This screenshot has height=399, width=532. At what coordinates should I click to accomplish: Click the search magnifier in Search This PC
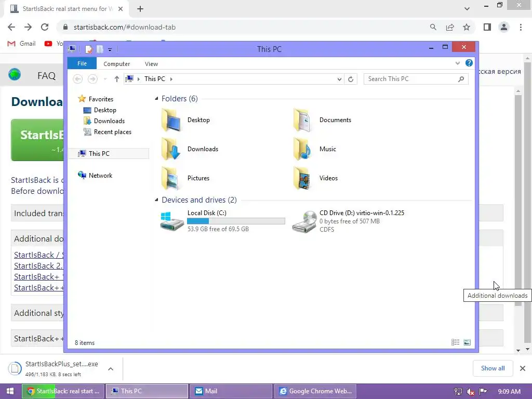point(461,79)
